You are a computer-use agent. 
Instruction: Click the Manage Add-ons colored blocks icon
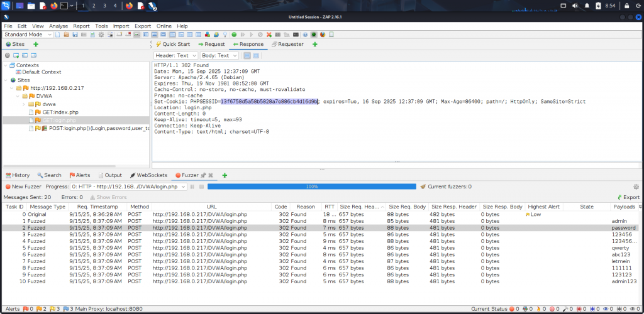pyautogui.click(x=208, y=35)
